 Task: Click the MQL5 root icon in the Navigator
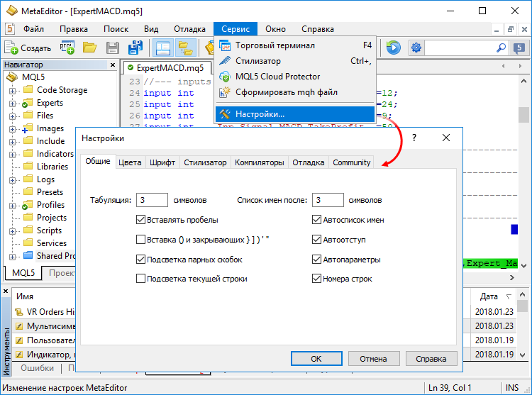pyautogui.click(x=12, y=77)
